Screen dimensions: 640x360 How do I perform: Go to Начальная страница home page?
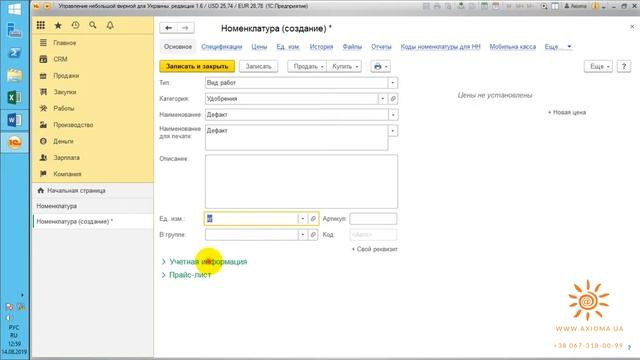click(x=76, y=191)
